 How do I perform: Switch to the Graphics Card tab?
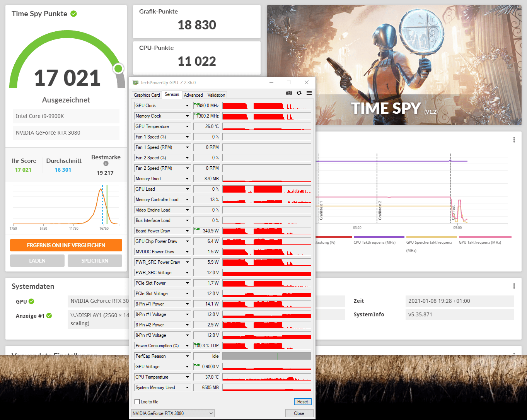(147, 95)
